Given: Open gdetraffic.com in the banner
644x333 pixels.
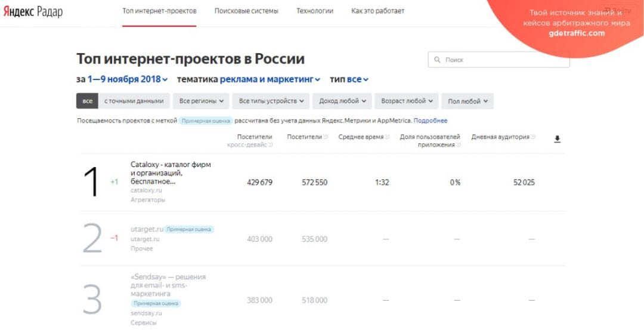Looking at the screenshot, I should (577, 33).
